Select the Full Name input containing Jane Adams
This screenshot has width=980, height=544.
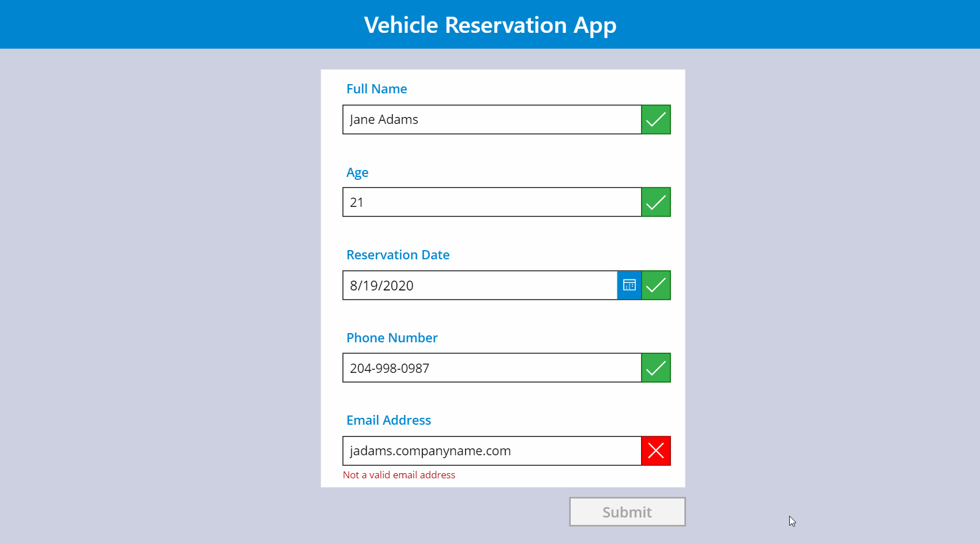pyautogui.click(x=490, y=119)
